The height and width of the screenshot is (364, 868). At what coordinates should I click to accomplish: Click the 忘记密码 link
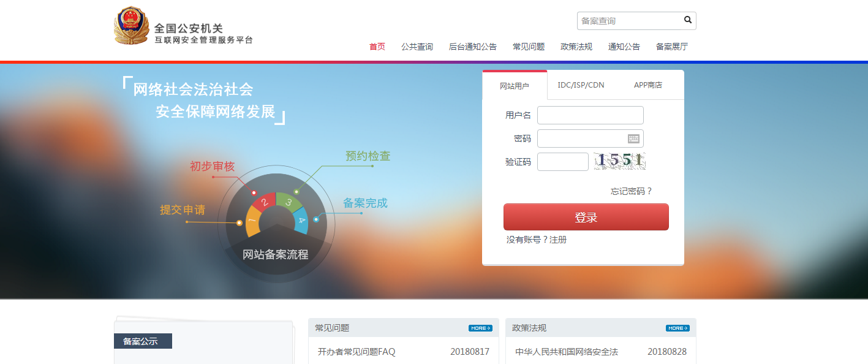(631, 191)
